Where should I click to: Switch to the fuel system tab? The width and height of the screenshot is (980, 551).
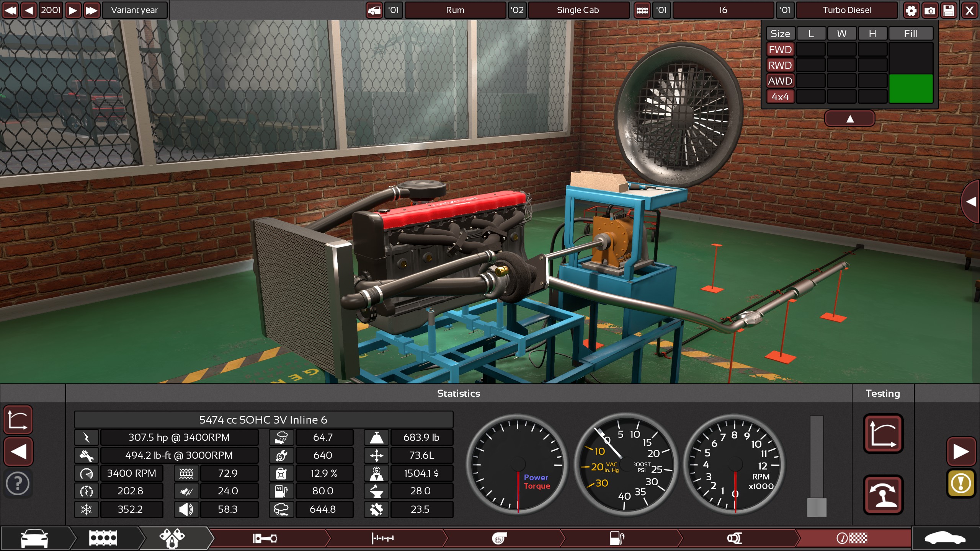coord(617,538)
